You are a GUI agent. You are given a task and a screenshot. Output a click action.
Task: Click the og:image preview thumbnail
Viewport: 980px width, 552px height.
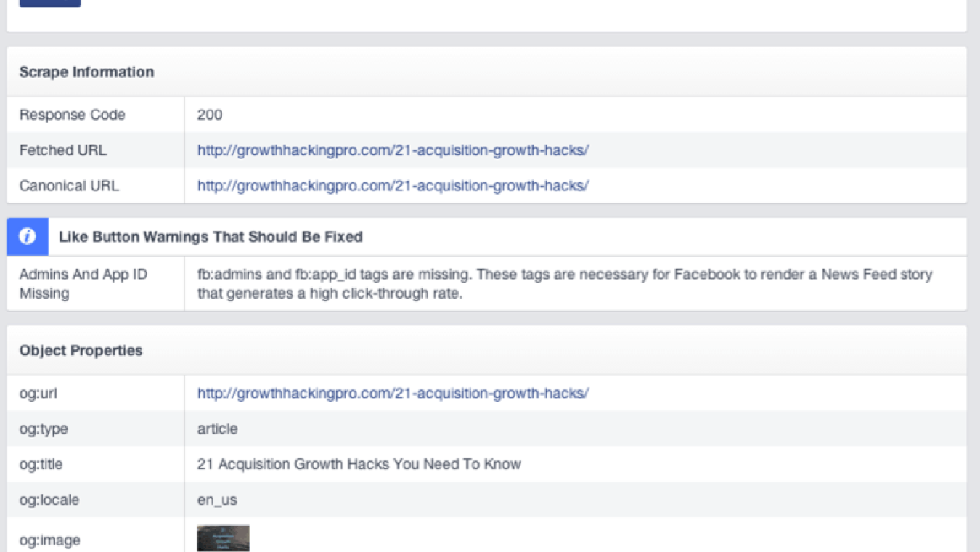[x=222, y=538]
